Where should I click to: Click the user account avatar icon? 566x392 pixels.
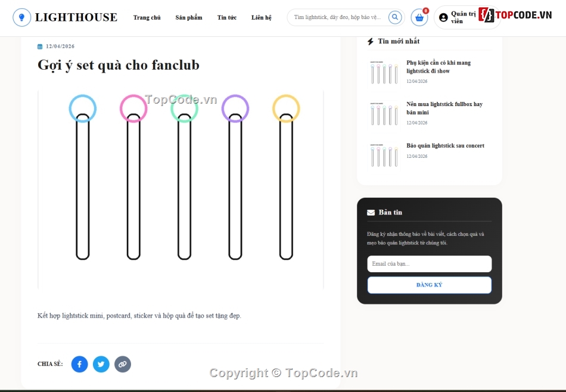click(x=443, y=17)
